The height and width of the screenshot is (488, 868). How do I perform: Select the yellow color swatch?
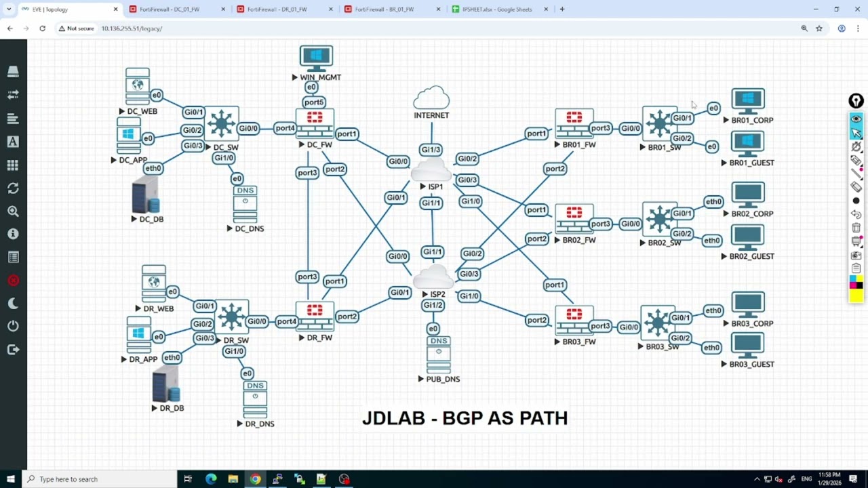[856, 296]
